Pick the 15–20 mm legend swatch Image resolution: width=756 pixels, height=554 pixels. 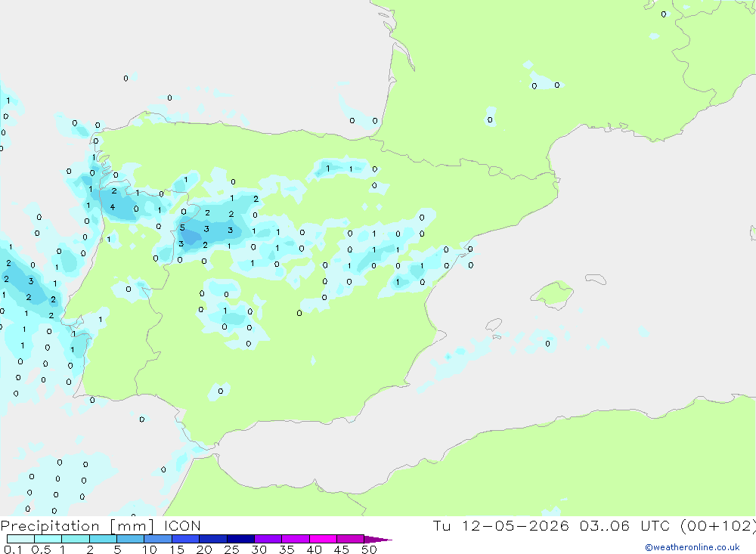click(x=186, y=539)
